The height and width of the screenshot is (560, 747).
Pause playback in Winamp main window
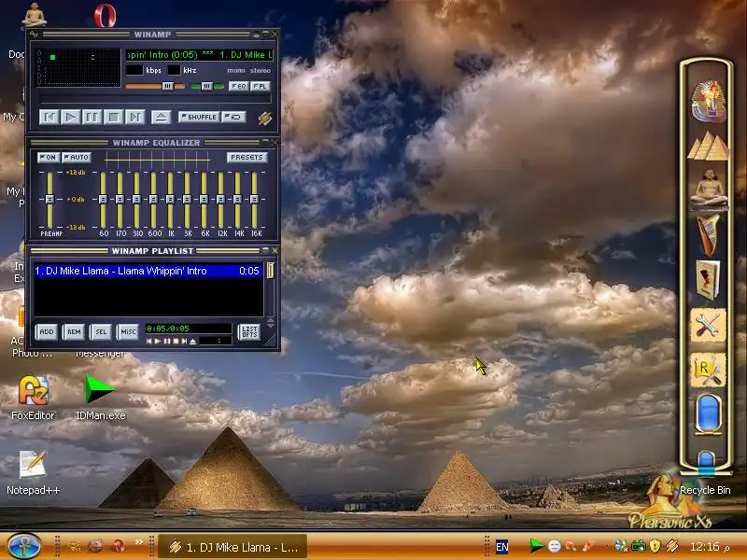[92, 117]
